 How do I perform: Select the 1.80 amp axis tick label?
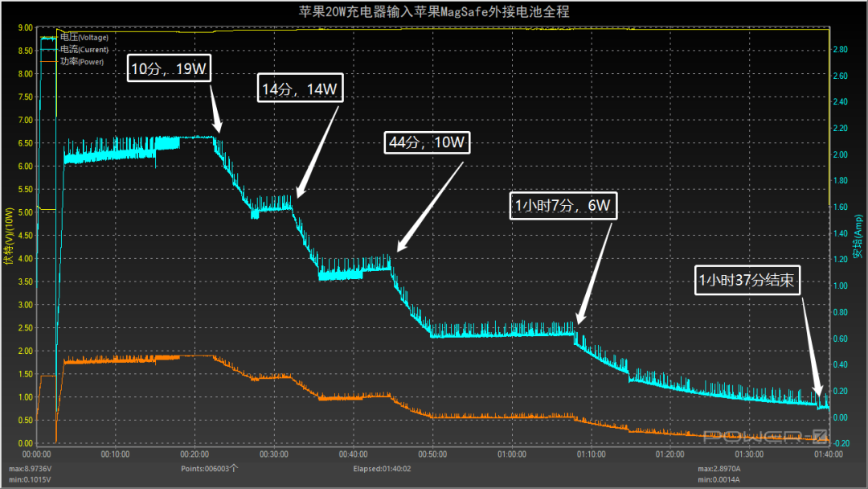click(841, 180)
